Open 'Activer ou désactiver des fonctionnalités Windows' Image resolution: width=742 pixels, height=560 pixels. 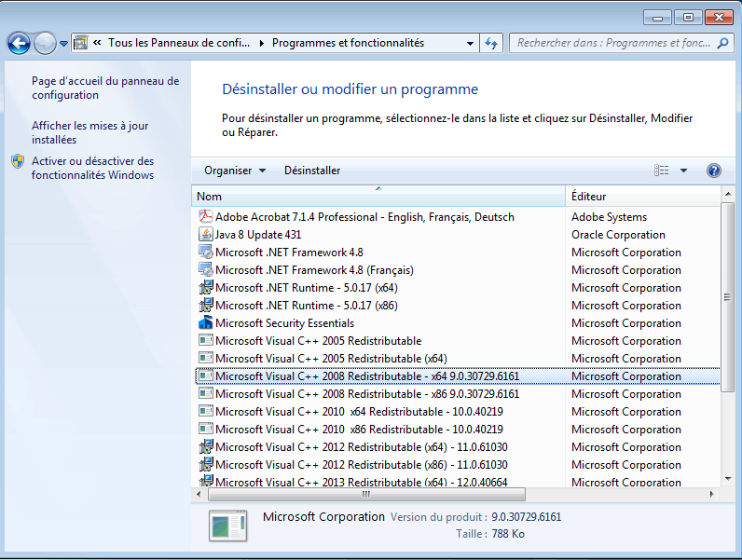[93, 168]
